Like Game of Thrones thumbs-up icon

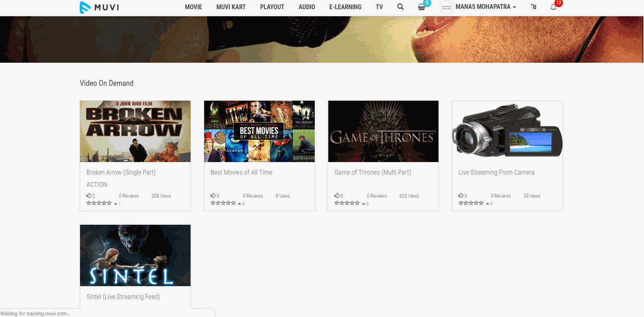pyautogui.click(x=337, y=196)
